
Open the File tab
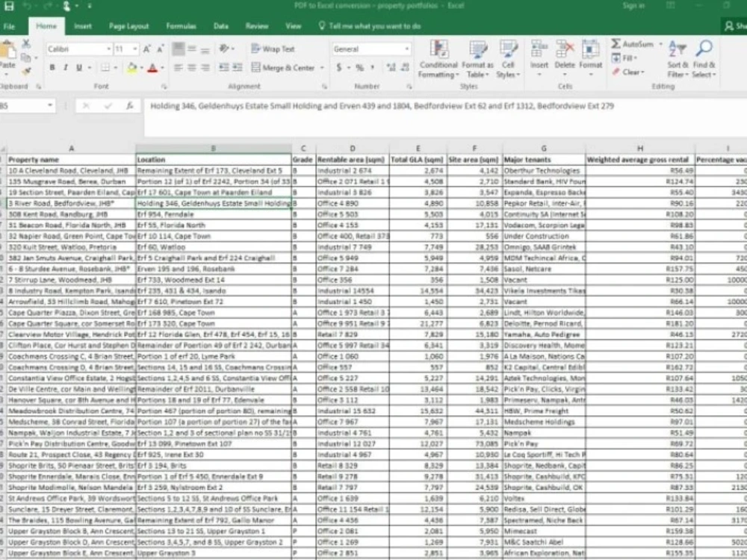pyautogui.click(x=9, y=27)
